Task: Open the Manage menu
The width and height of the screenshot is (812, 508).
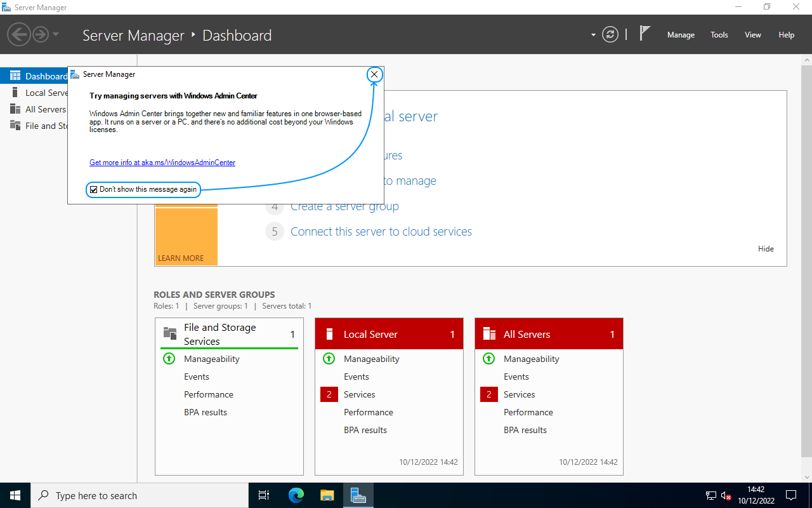Action: click(681, 35)
